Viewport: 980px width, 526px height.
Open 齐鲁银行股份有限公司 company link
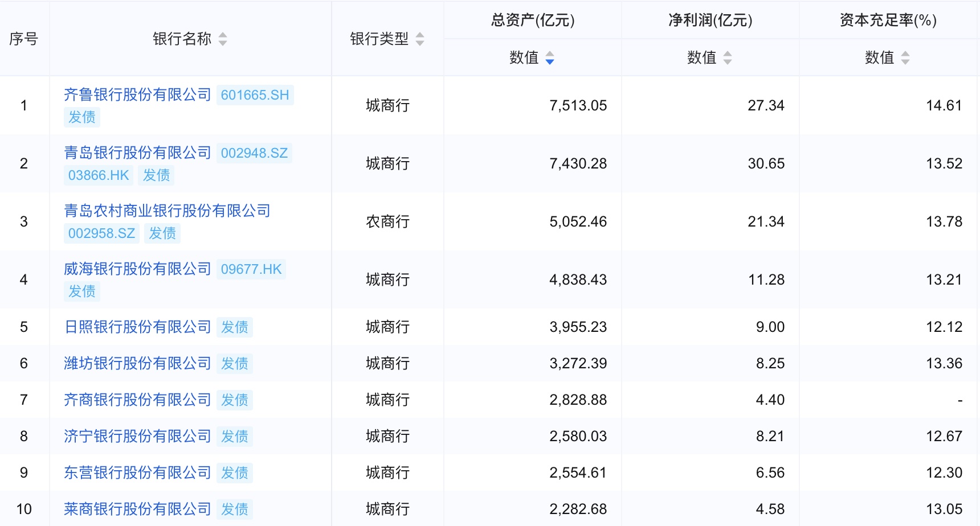click(x=137, y=94)
